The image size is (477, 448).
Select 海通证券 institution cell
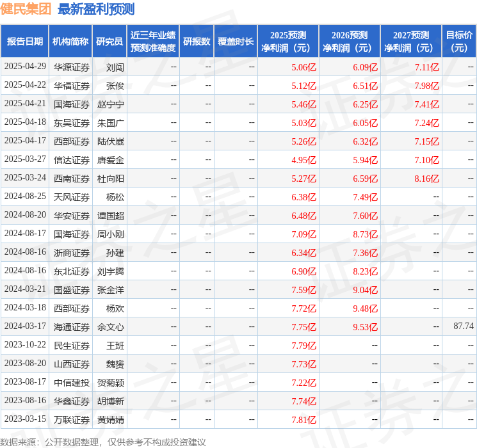tap(71, 327)
